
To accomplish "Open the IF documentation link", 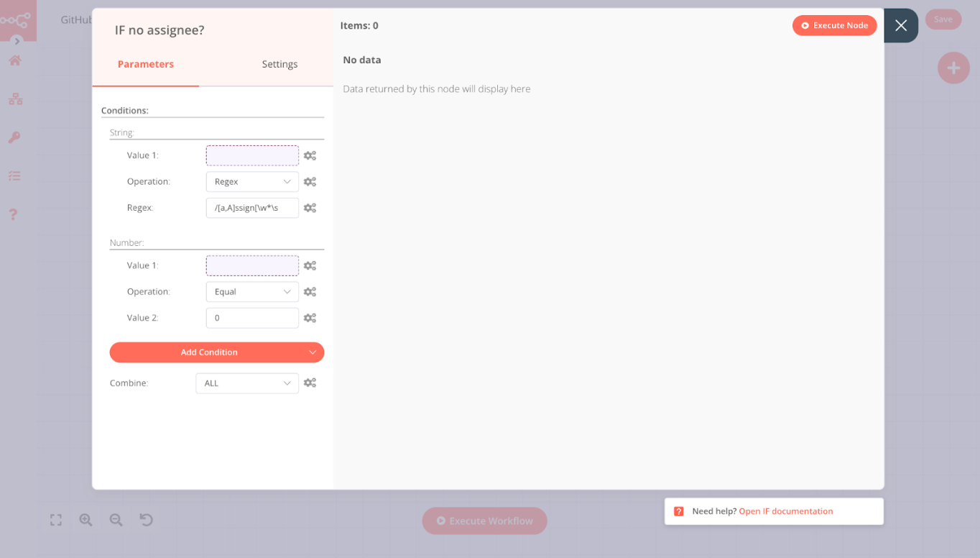I will (786, 511).
